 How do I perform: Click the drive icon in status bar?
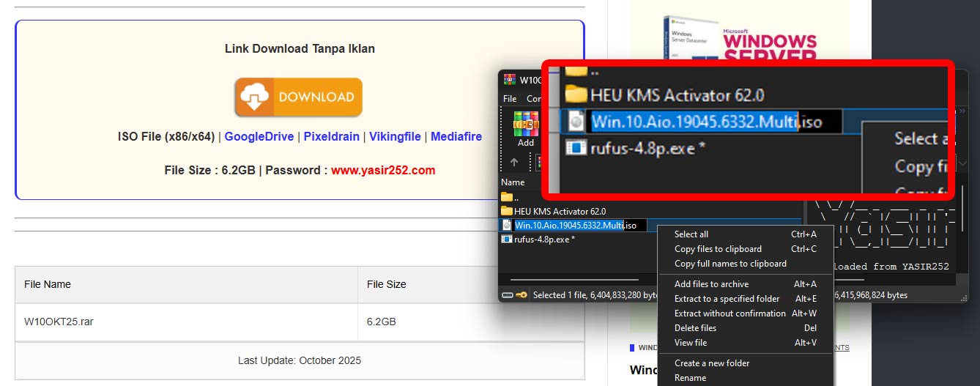[507, 295]
